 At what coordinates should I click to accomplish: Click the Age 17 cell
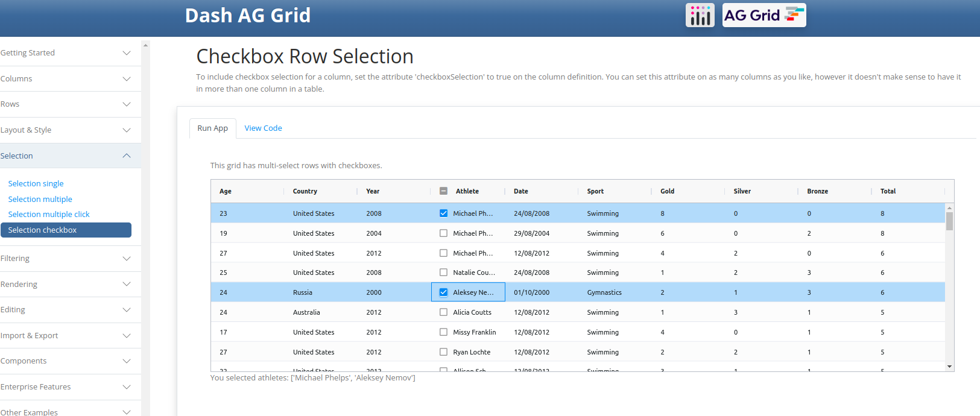click(x=247, y=332)
